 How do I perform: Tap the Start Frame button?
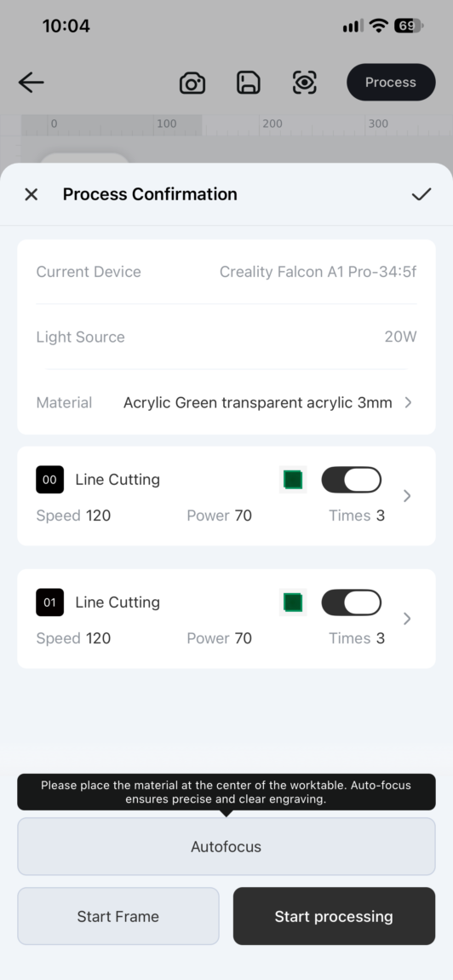[x=118, y=916]
